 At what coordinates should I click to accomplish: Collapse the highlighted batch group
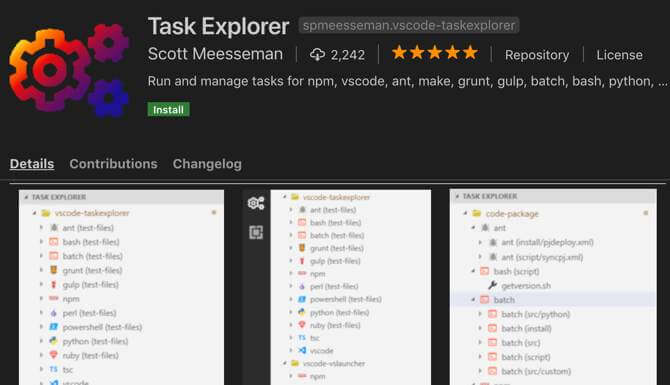coord(473,300)
